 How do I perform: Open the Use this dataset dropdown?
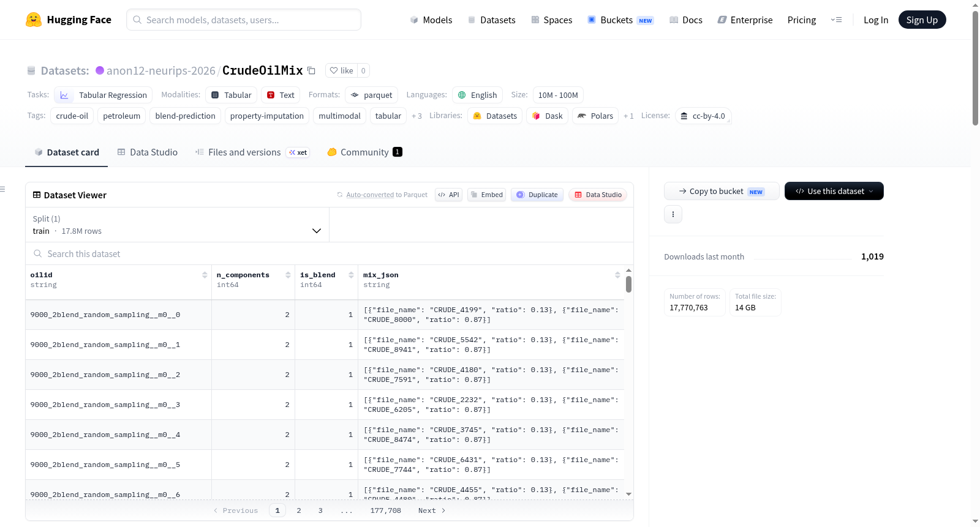click(834, 191)
